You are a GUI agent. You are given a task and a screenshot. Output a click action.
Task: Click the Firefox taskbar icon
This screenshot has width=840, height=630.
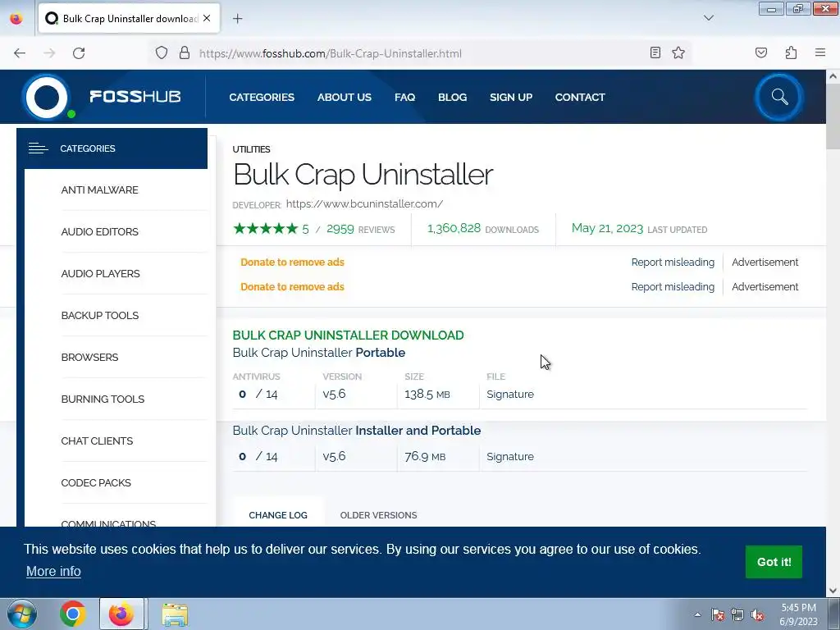point(121,614)
